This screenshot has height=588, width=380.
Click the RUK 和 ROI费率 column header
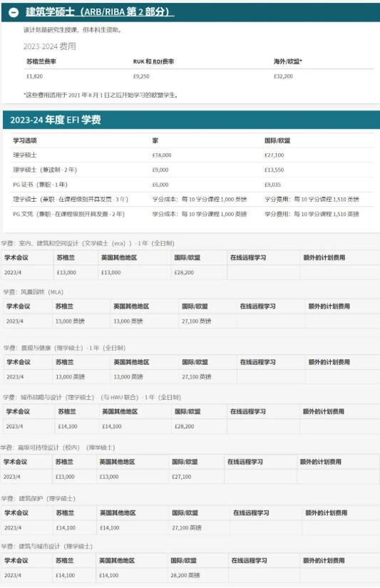pyautogui.click(x=153, y=61)
